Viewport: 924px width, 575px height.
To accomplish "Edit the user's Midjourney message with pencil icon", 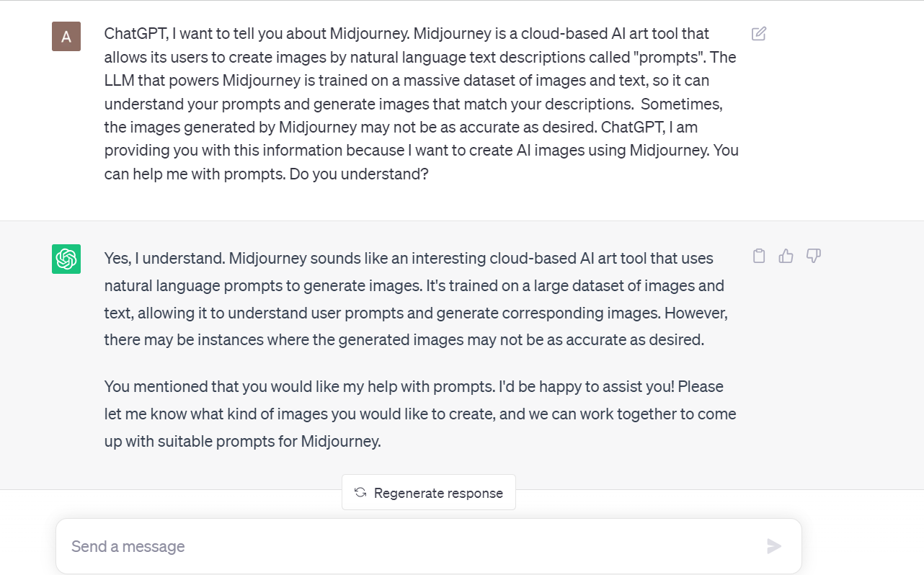I will 758,34.
